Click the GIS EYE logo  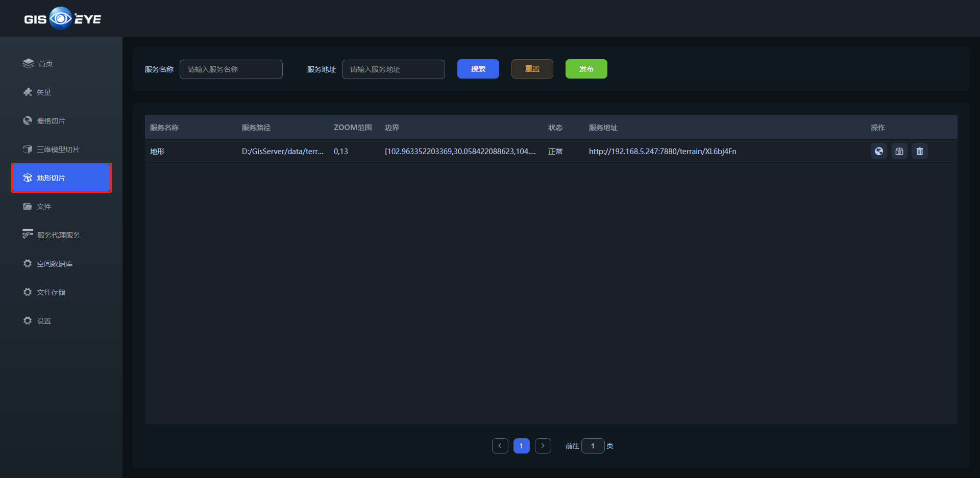[x=62, y=19]
